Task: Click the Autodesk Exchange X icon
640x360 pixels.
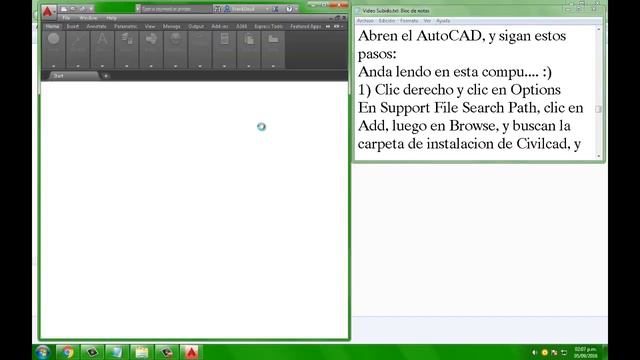Action: pyautogui.click(x=276, y=9)
